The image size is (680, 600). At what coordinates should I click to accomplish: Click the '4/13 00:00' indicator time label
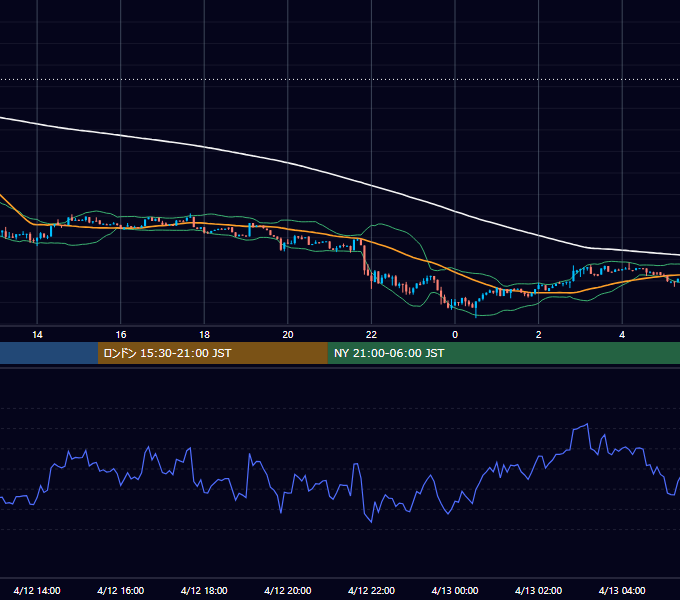pos(455,590)
